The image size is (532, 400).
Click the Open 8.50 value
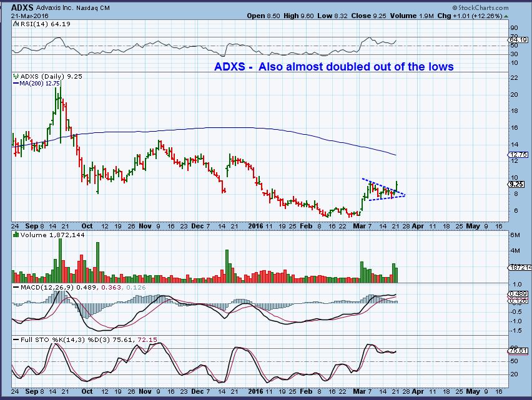264,16
